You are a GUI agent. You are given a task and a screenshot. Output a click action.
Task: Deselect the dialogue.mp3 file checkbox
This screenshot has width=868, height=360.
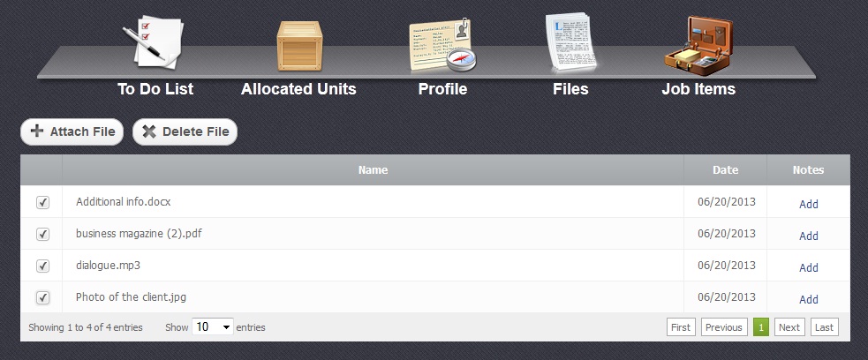[42, 266]
